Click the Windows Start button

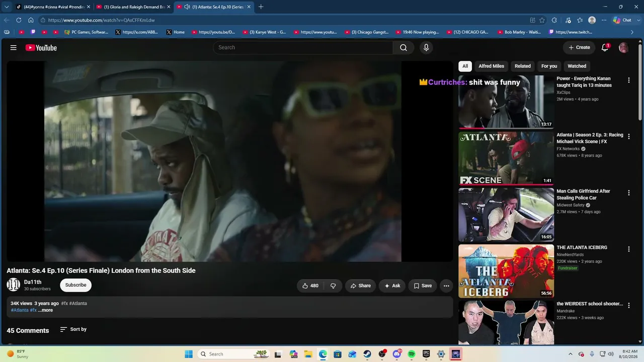tap(189, 354)
